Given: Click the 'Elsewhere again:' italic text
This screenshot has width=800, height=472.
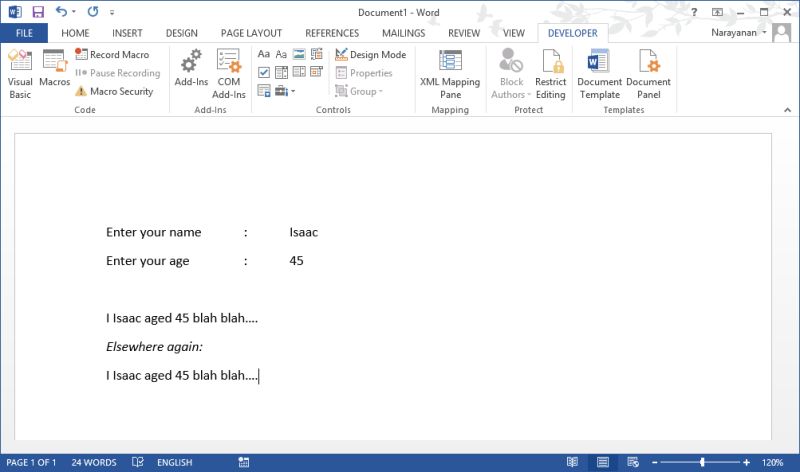Looking at the screenshot, I should pyautogui.click(x=154, y=346).
